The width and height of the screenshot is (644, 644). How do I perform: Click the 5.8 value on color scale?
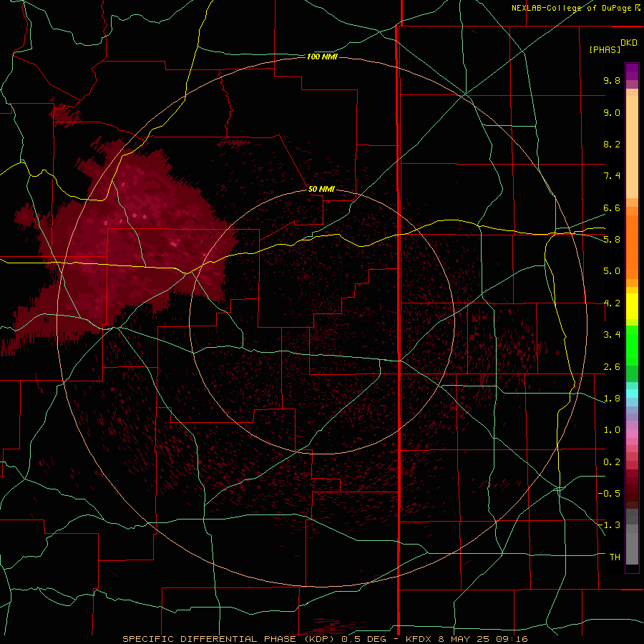(x=612, y=240)
